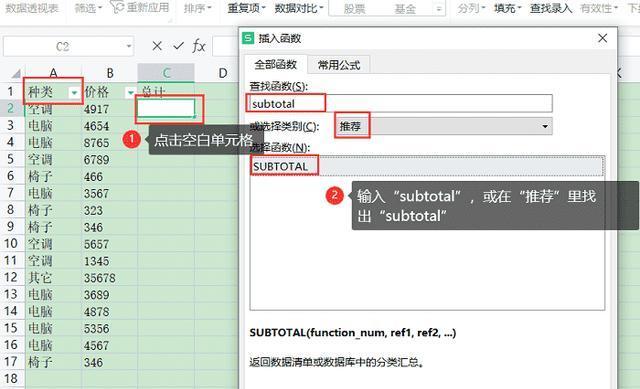
Task: Click the 种类 header cell
Action: point(53,92)
